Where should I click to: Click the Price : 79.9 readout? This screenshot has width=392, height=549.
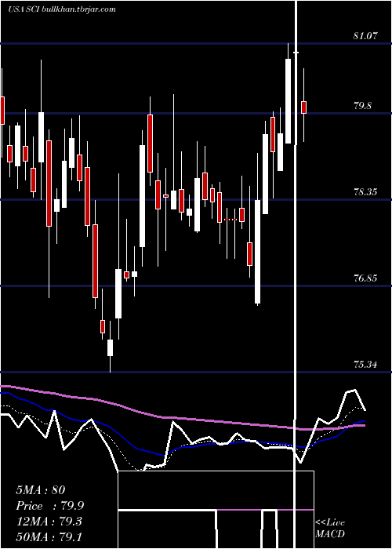pyautogui.click(x=49, y=506)
